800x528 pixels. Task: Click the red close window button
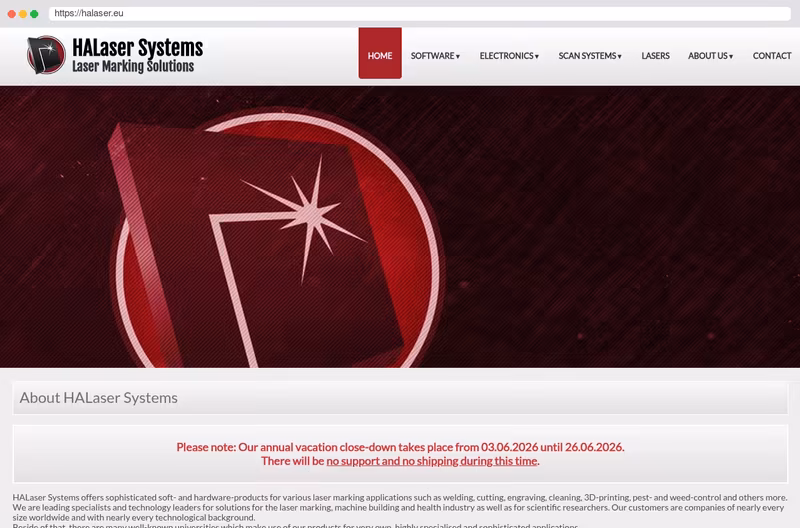click(12, 14)
